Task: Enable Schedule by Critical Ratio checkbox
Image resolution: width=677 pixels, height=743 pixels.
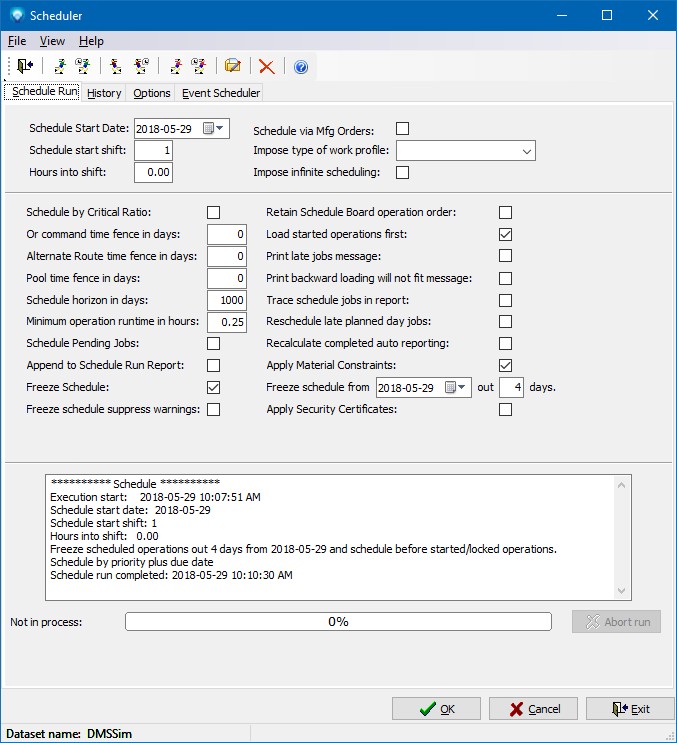Action: click(213, 212)
